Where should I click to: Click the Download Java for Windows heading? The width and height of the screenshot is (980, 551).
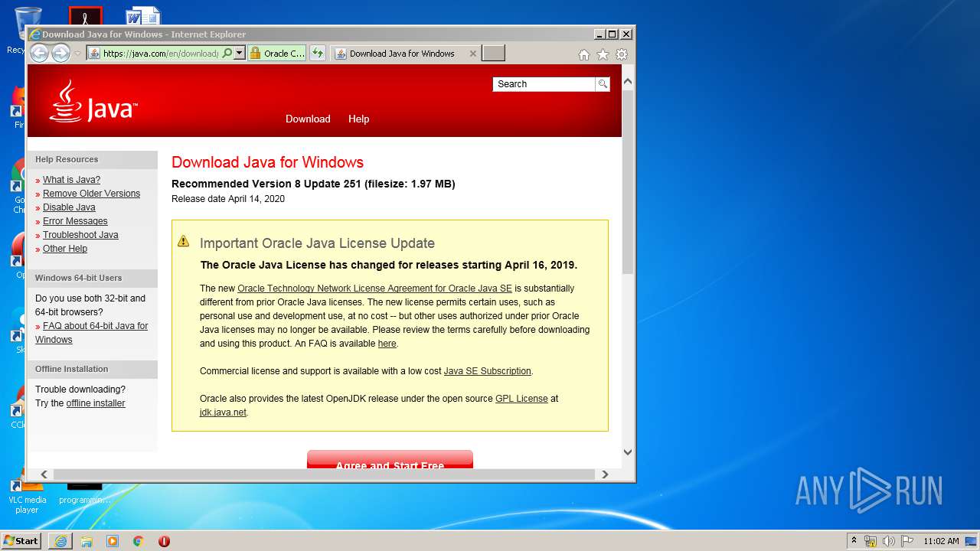click(267, 162)
